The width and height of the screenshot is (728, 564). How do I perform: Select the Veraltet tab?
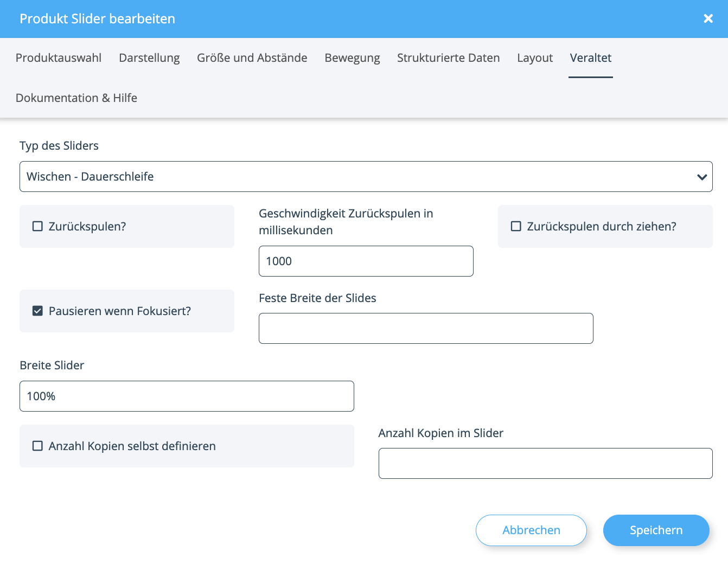click(591, 58)
